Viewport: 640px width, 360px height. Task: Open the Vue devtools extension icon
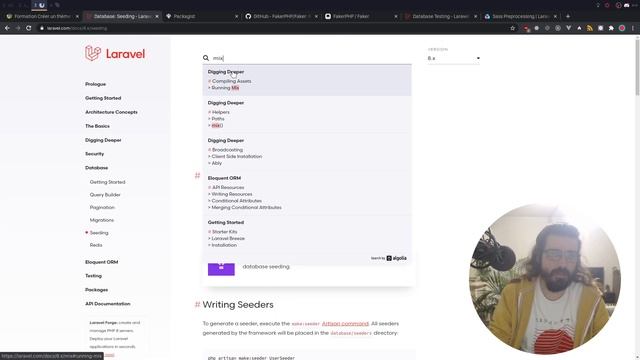(x=569, y=28)
